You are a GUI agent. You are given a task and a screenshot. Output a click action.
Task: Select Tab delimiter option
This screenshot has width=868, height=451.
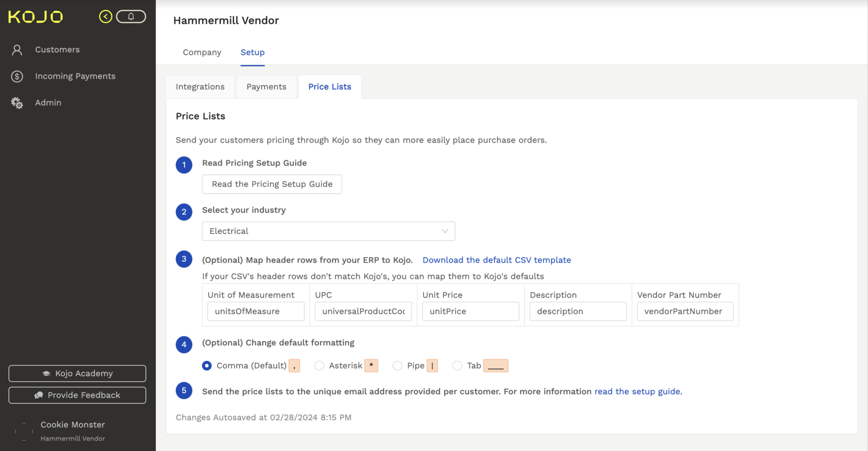[457, 365]
